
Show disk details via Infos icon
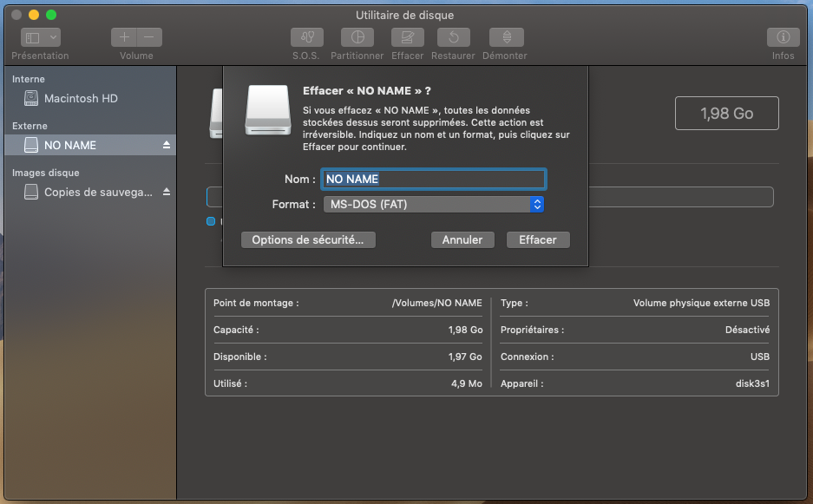(x=783, y=37)
